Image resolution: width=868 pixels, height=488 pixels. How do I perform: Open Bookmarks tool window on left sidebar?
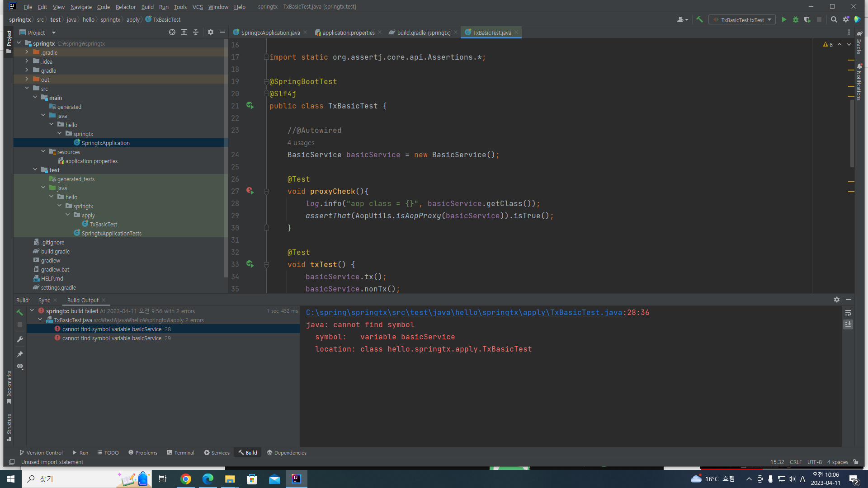pyautogui.click(x=9, y=387)
